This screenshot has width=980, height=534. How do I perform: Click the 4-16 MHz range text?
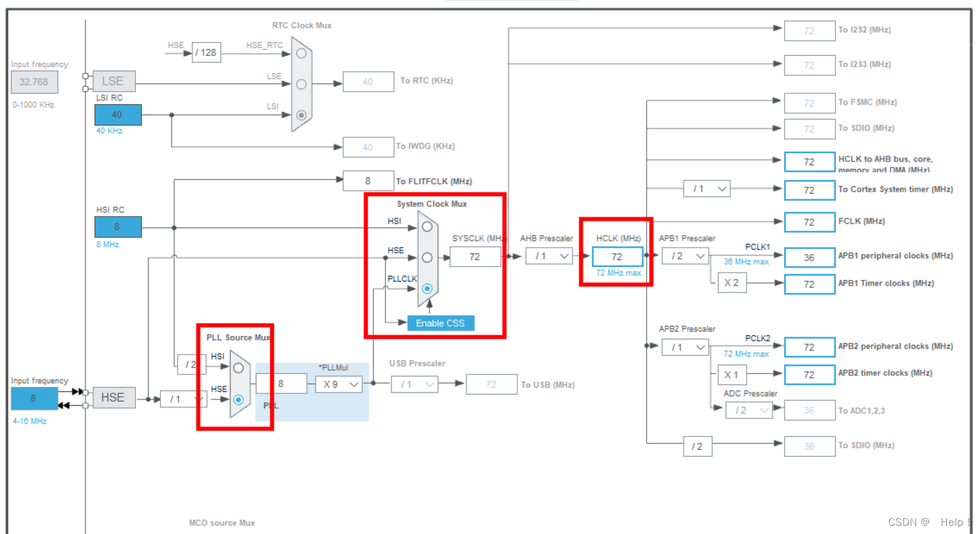[x=30, y=421]
